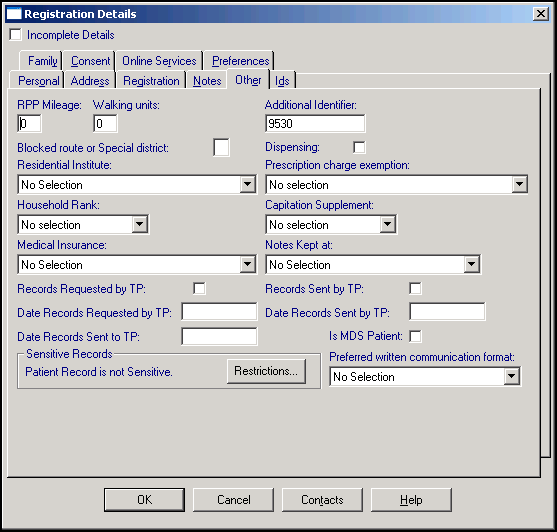The image size is (557, 532).
Task: Click the Additional Identifier input field
Action: [315, 124]
